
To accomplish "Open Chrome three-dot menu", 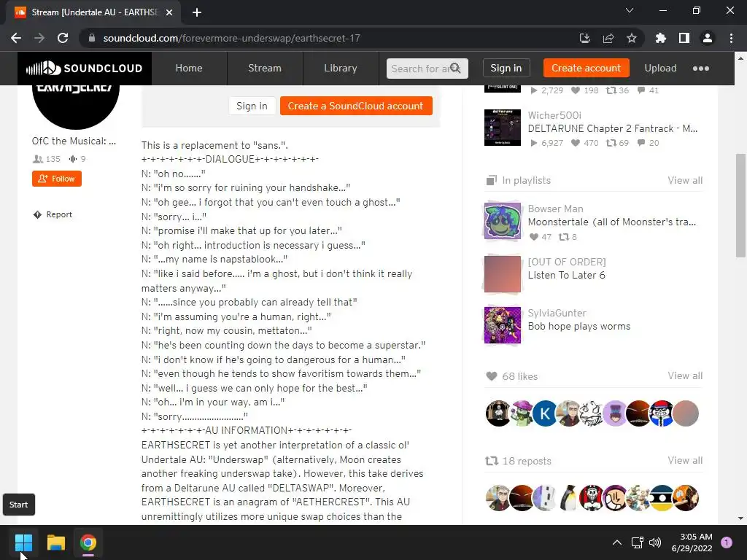I will point(731,38).
